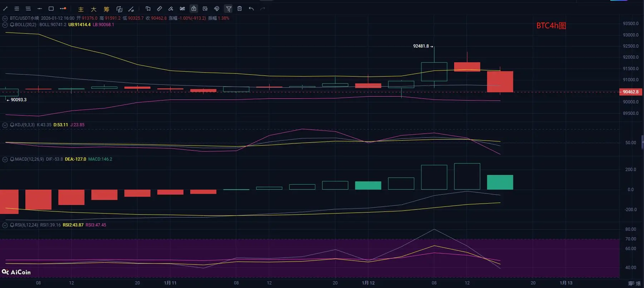Toggle the MACD alert bell
The image size is (644, 288).
coord(12,159)
